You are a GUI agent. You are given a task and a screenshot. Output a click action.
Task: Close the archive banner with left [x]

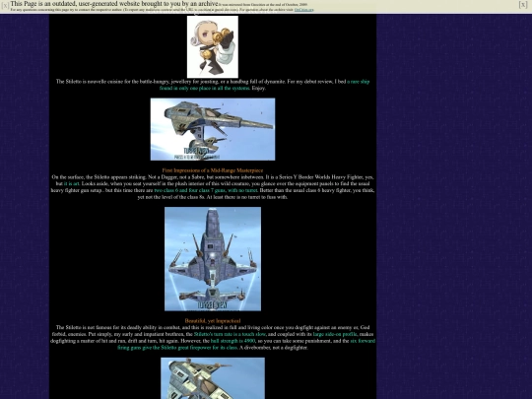(x=5, y=6)
